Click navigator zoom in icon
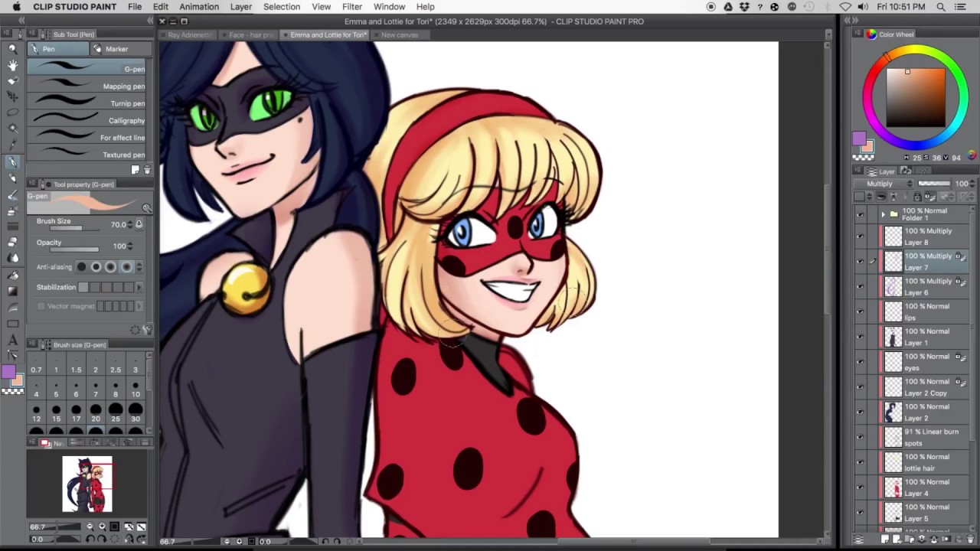The height and width of the screenshot is (551, 980). pyautogui.click(x=102, y=527)
